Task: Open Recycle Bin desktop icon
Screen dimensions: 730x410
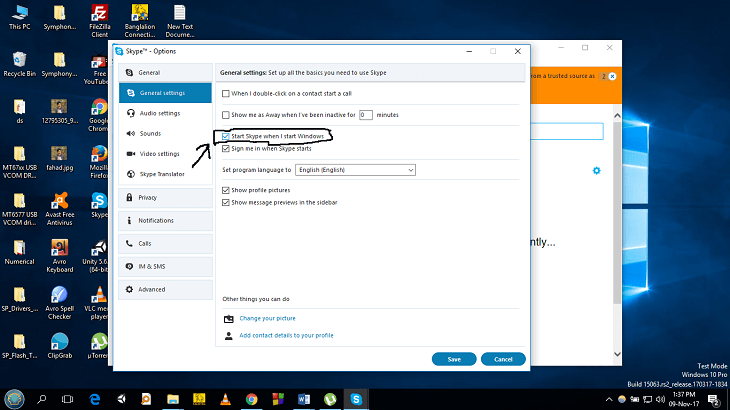Action: tap(19, 62)
